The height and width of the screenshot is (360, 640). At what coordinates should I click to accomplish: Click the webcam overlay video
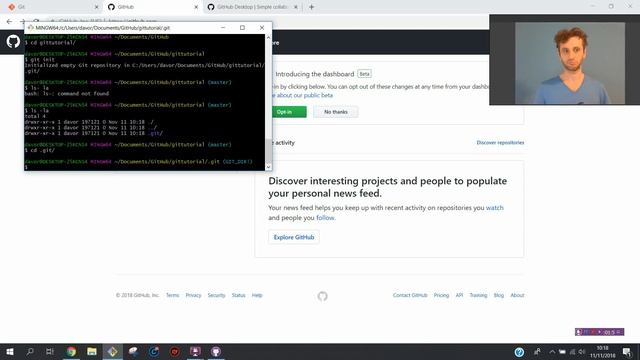pos(564,60)
